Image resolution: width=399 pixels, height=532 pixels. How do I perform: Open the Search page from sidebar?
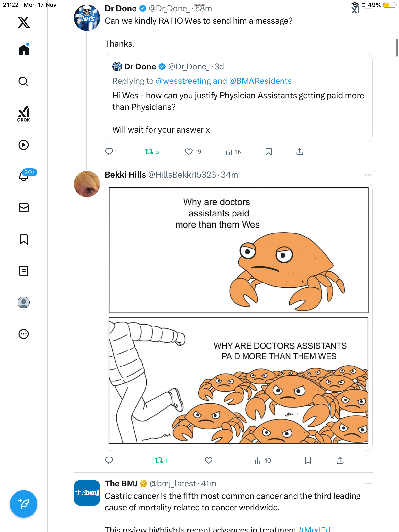click(24, 82)
